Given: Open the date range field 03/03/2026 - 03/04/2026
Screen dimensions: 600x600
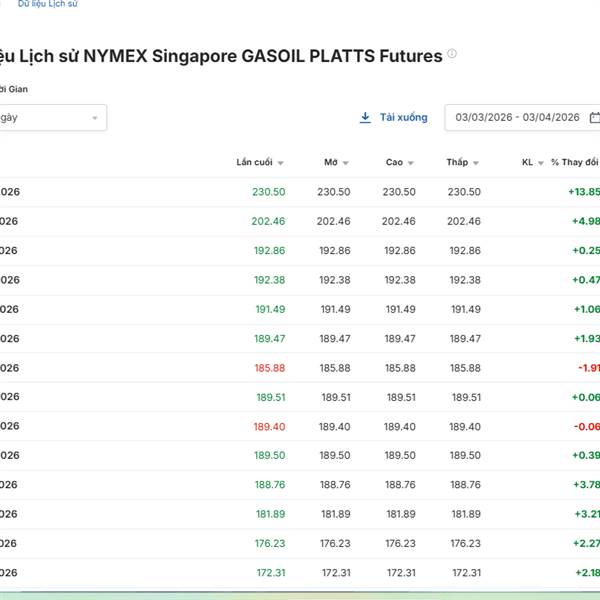Looking at the screenshot, I should (522, 117).
